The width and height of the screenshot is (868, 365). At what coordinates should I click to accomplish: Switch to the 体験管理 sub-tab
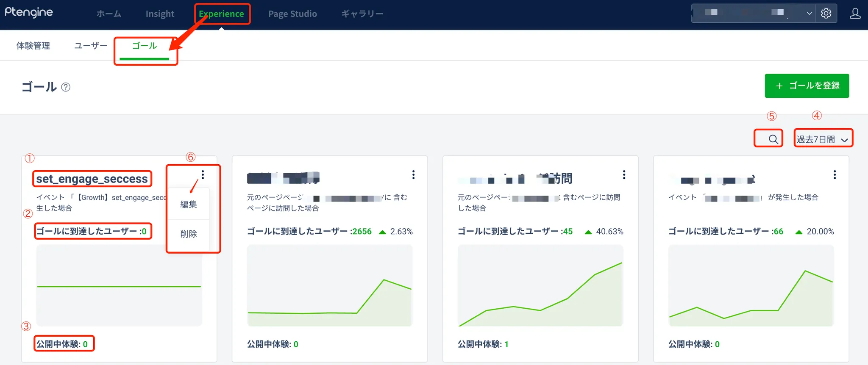pyautogui.click(x=33, y=46)
